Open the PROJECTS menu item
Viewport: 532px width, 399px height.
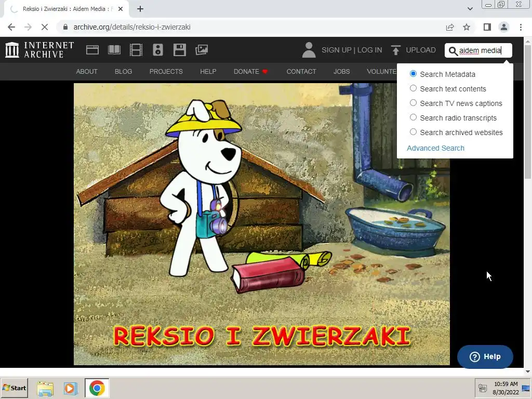166,72
